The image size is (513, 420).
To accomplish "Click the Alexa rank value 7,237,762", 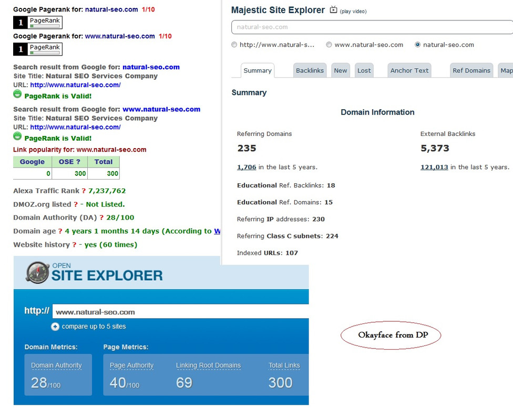I will [107, 191].
